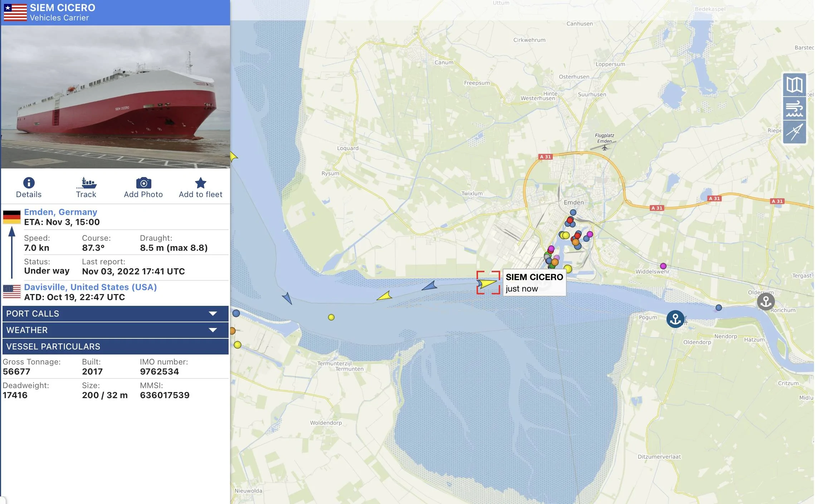Open the Track ship icon
Image resolution: width=815 pixels, height=504 pixels.
(x=86, y=183)
